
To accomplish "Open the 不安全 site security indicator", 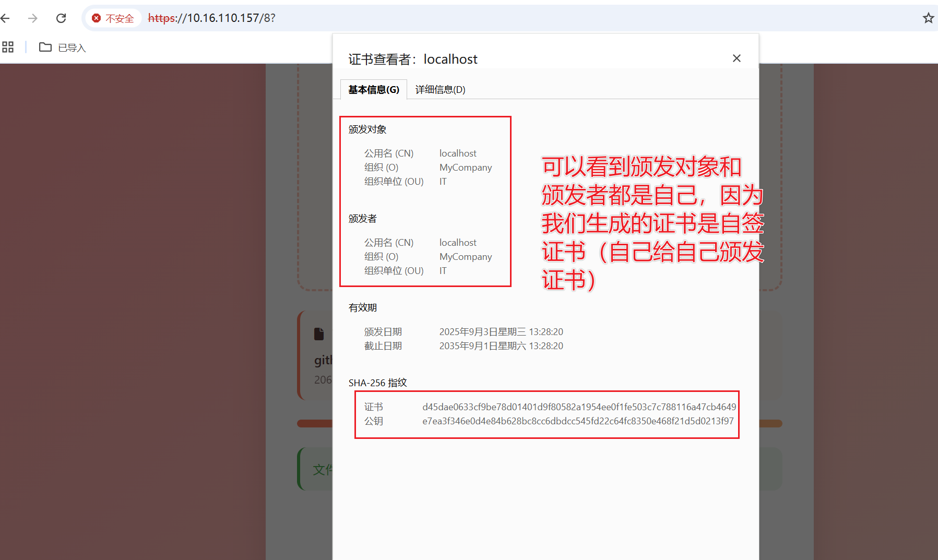I will coord(113,18).
